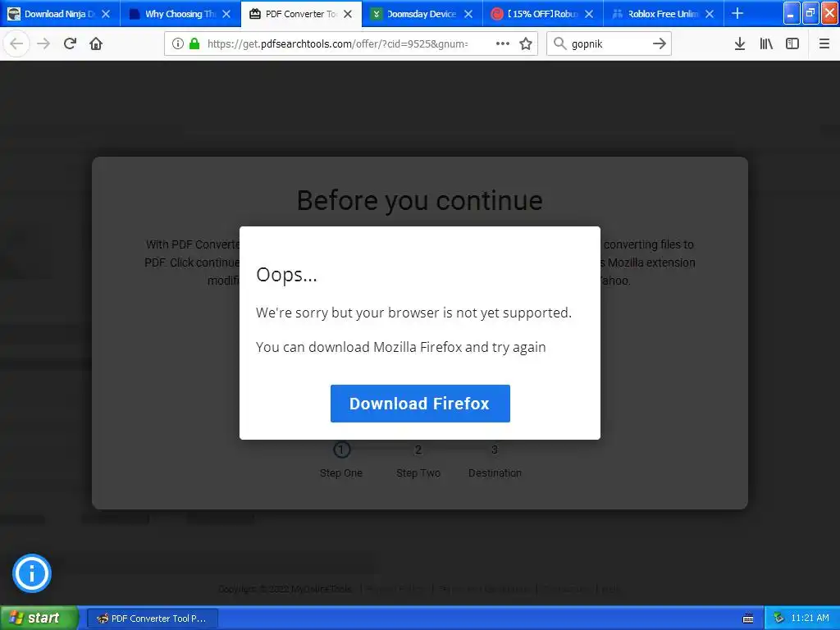Open the downloads panel
840x630 pixels.
(x=740, y=43)
